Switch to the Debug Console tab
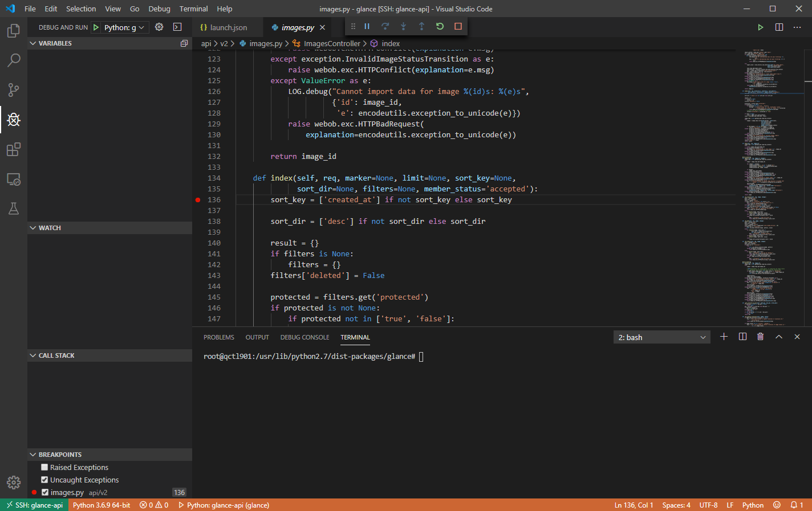Viewport: 812px width, 511px height. 304,337
